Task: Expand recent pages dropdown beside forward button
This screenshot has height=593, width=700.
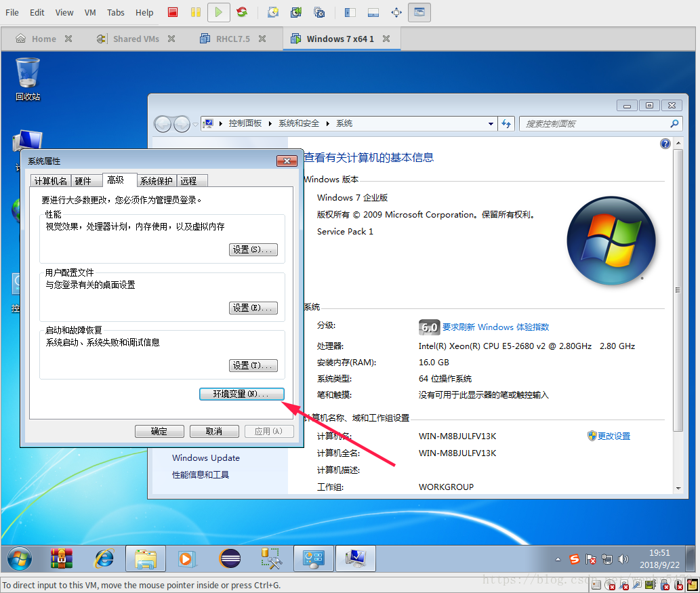Action: pos(195,124)
